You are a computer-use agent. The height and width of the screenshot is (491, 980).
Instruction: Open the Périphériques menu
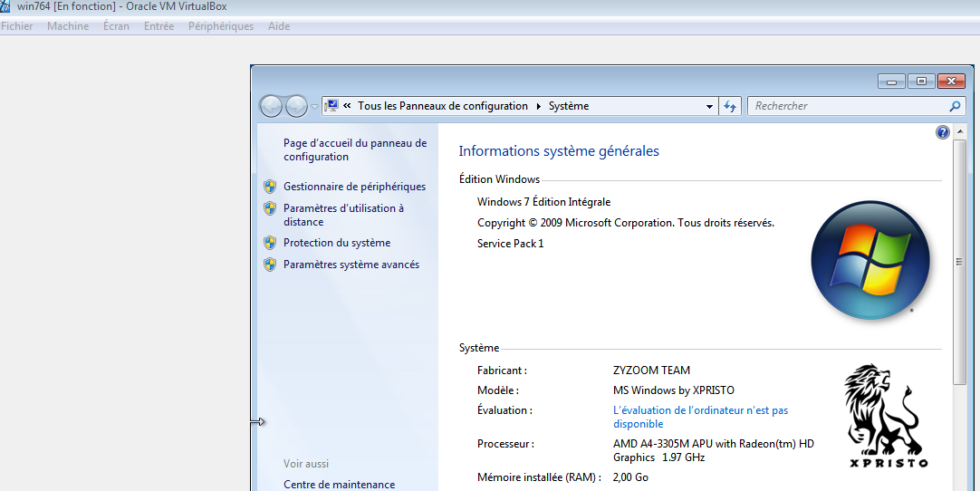pyautogui.click(x=221, y=26)
